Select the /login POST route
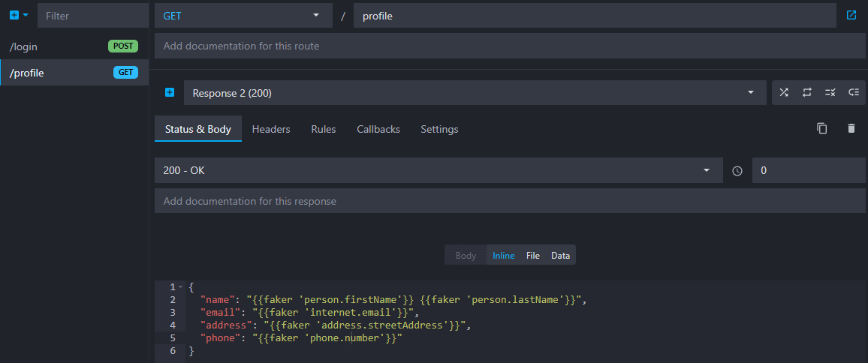Image resolution: width=868 pixels, height=363 pixels. pos(74,46)
